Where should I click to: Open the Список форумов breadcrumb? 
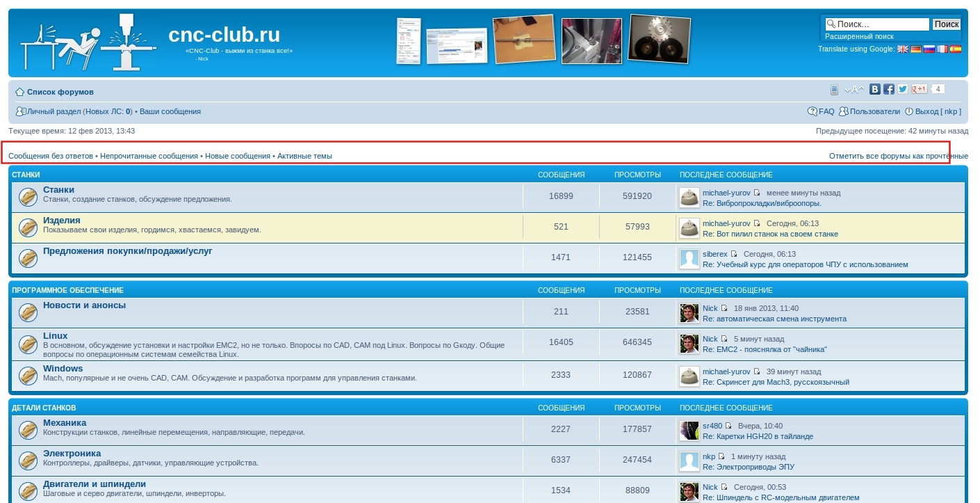coord(60,92)
